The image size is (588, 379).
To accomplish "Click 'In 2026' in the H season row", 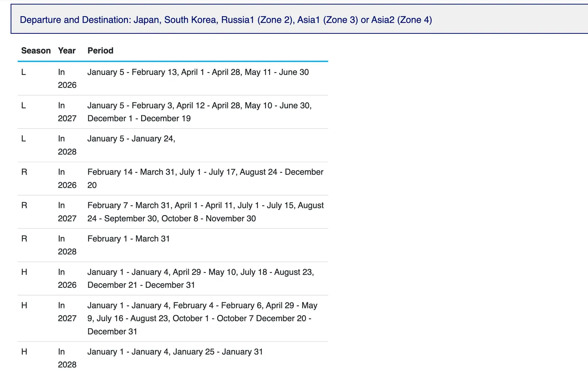I will tap(67, 279).
